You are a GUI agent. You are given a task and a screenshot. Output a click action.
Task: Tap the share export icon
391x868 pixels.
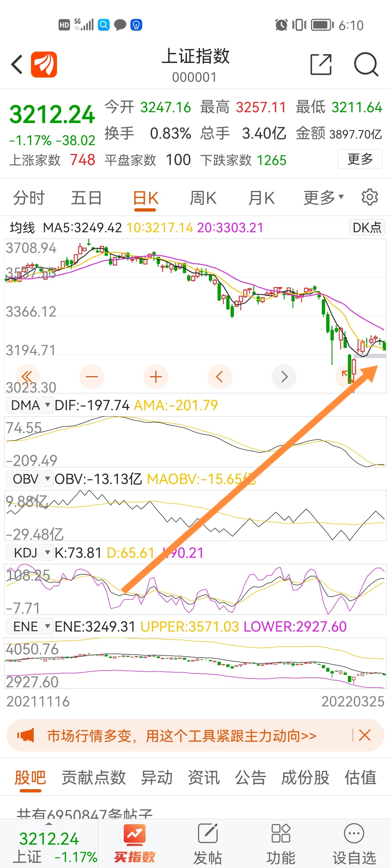coord(321,65)
